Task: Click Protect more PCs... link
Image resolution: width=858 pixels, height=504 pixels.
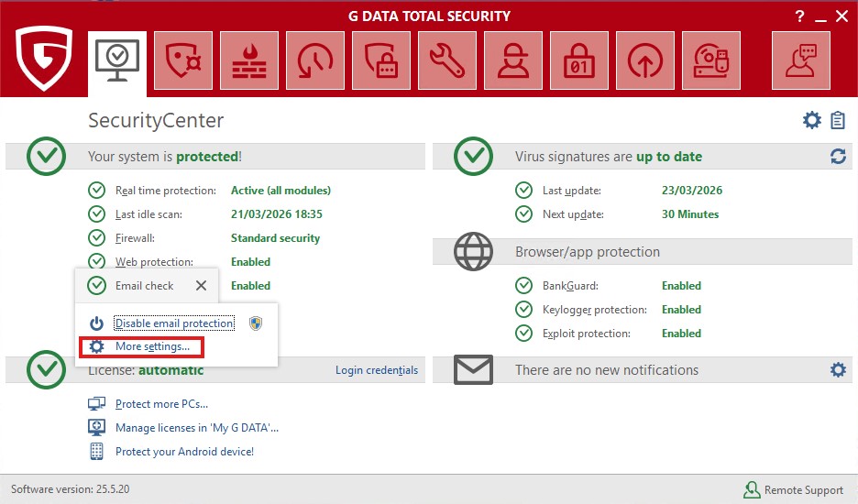Action: (161, 404)
